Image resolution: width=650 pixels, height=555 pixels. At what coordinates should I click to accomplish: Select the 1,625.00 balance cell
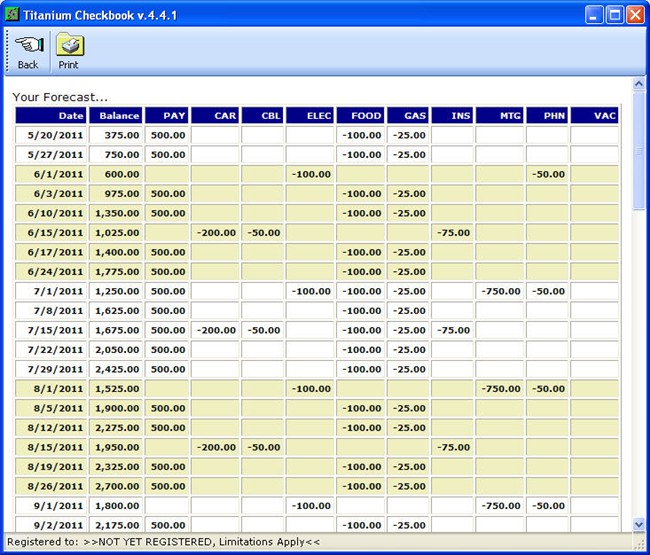116,310
